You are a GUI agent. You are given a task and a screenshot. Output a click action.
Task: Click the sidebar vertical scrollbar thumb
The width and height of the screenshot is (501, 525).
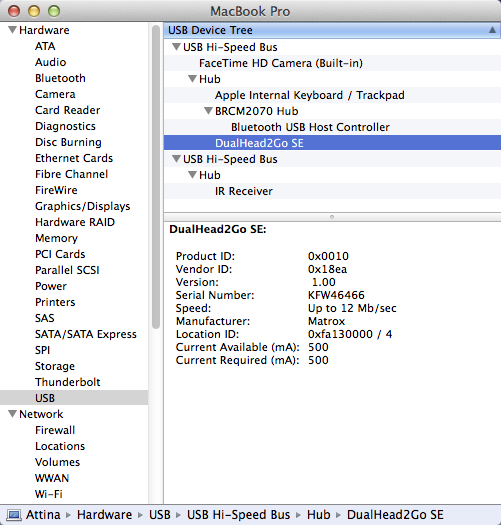click(x=155, y=177)
